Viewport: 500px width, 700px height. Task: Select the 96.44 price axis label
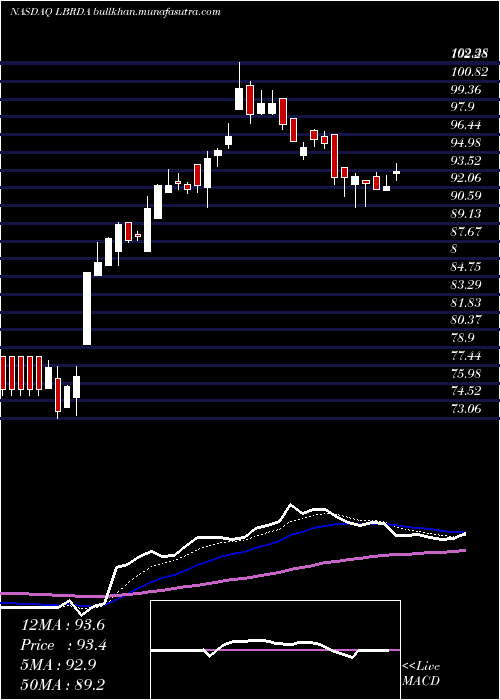[x=466, y=125]
